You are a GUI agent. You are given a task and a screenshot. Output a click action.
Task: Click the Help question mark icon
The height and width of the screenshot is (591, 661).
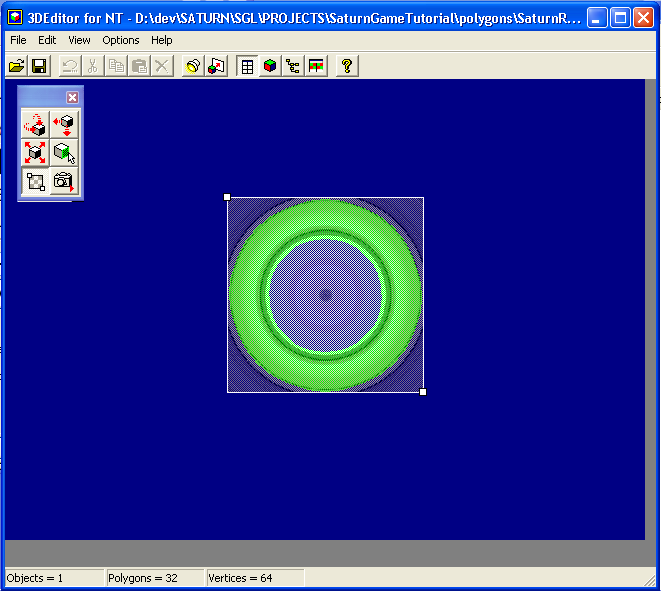click(347, 66)
